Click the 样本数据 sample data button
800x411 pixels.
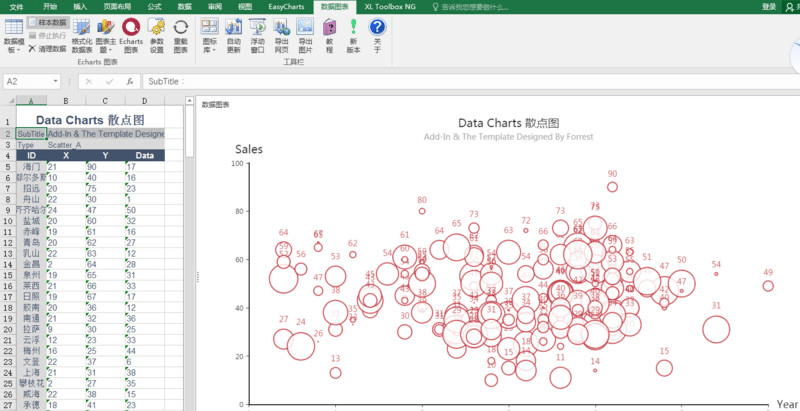48,22
